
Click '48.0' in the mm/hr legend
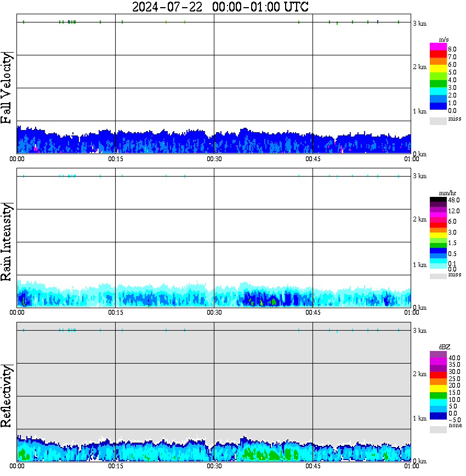pyautogui.click(x=454, y=200)
